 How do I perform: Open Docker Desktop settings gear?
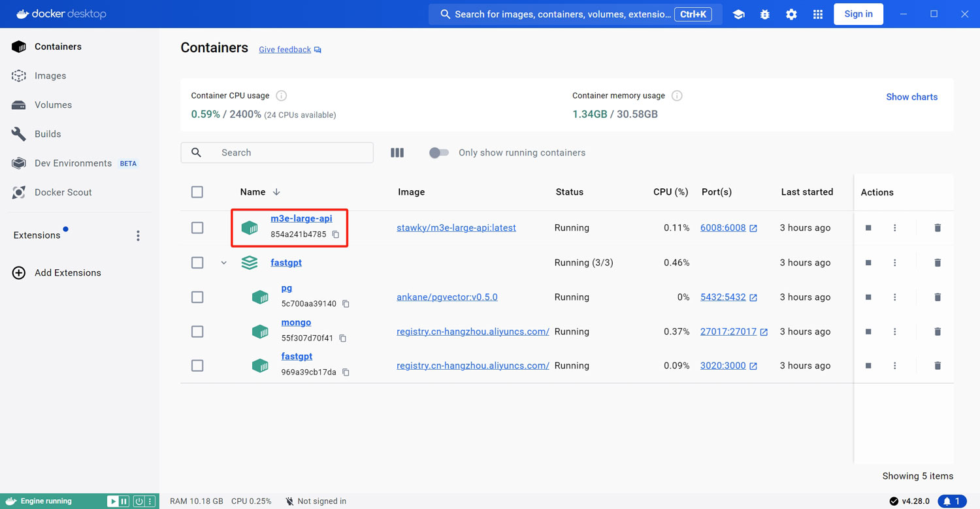pos(791,14)
